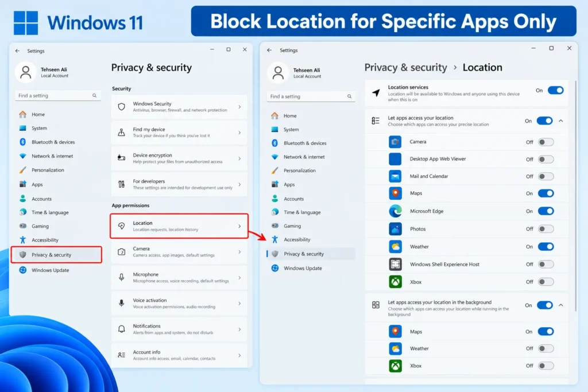Viewport: 588px width, 392px height.
Task: Enable location toggle for Desktop App Web Viewer
Action: click(x=546, y=160)
